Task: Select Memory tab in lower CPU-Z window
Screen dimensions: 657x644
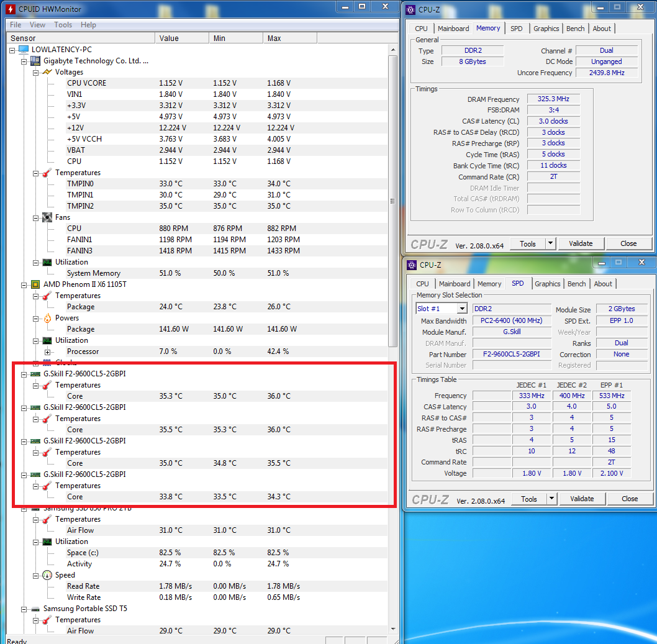Action: tap(489, 284)
